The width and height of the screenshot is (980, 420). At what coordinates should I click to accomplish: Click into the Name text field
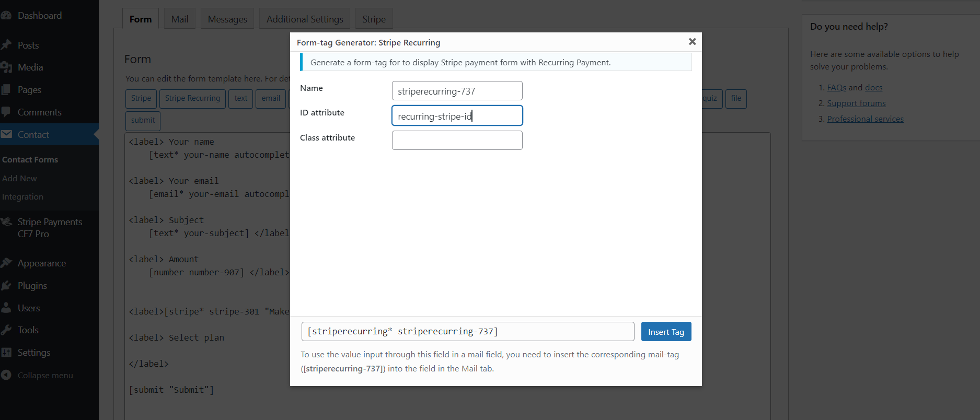(457, 91)
